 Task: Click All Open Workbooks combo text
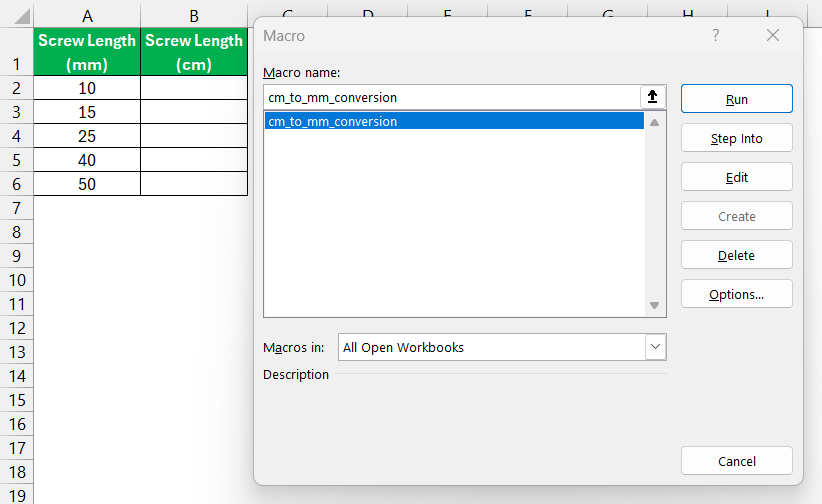tap(403, 347)
